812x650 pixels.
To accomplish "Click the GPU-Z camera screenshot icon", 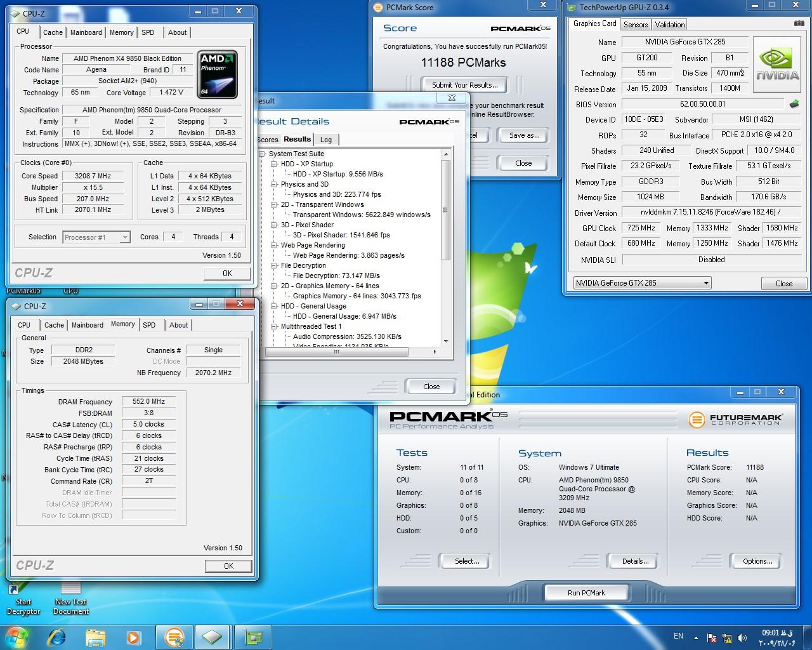I will [799, 23].
